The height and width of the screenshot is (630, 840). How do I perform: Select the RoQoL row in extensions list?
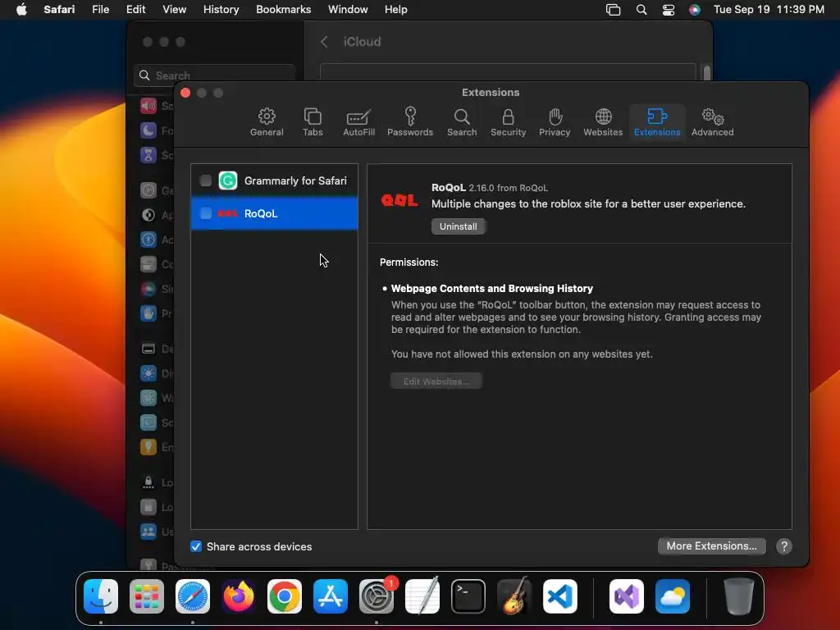point(274,213)
